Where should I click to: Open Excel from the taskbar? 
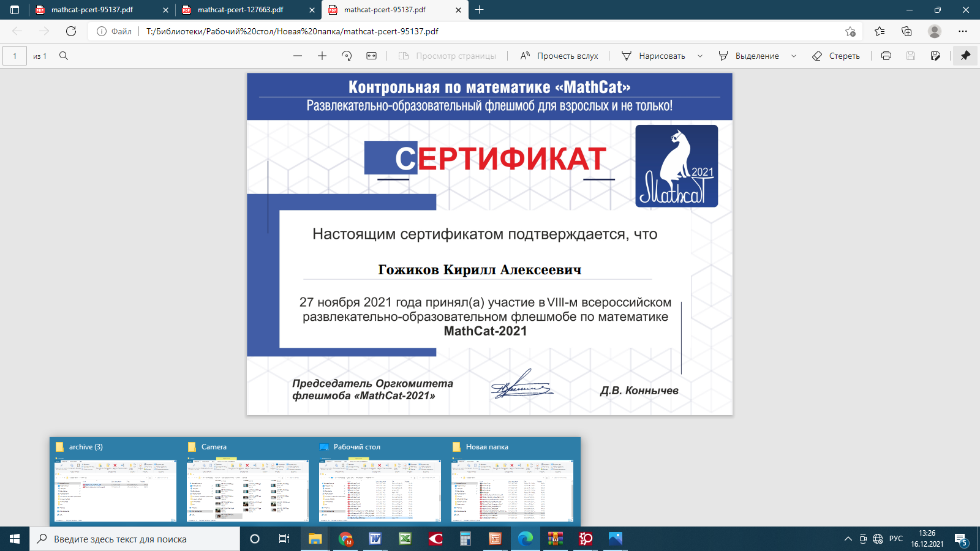tap(405, 539)
